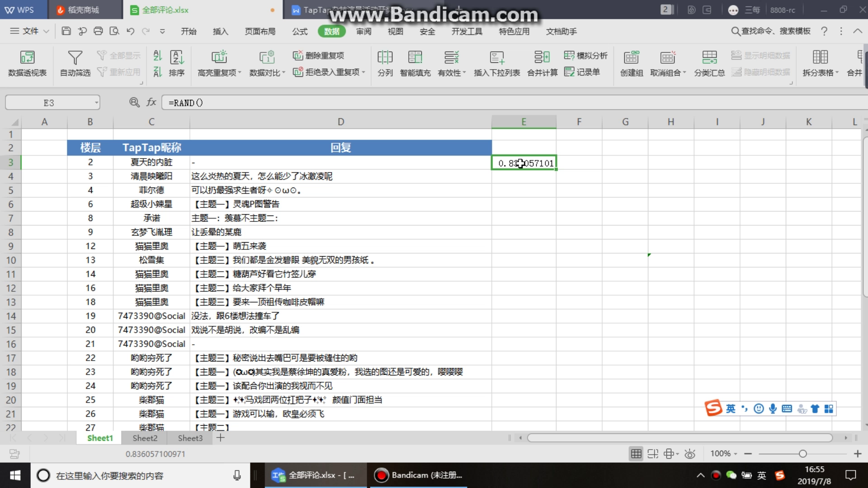Click zoom-in plus button
Screen dimensions: 868x488
pyautogui.click(x=857, y=454)
